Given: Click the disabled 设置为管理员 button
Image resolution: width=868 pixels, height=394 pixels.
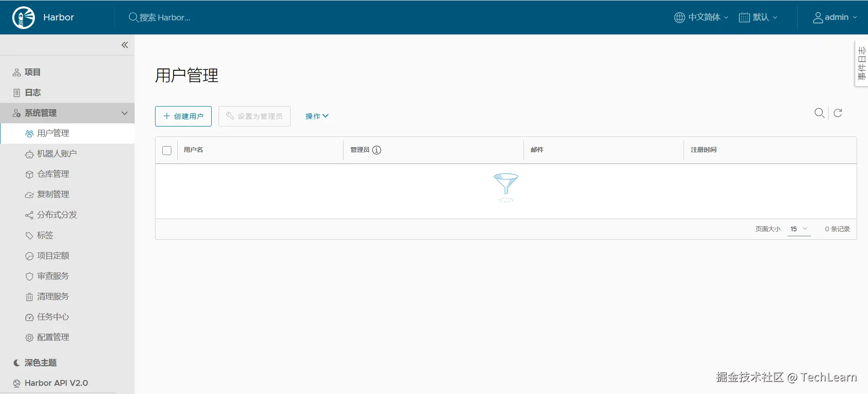Looking at the screenshot, I should tap(254, 116).
